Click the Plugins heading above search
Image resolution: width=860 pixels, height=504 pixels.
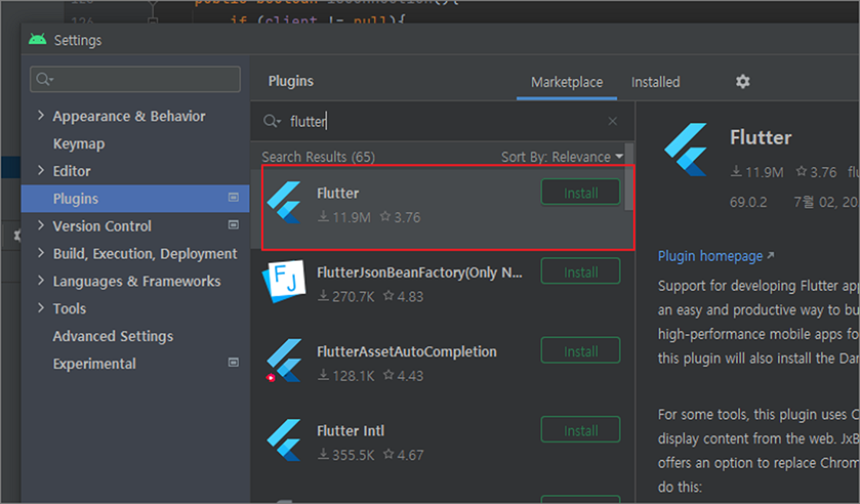click(x=290, y=81)
